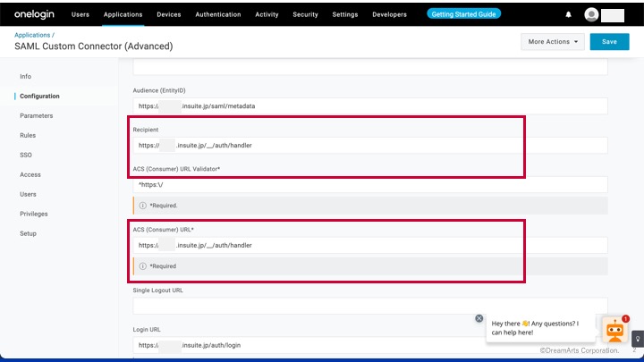
Task: Expand the More Actions dropdown
Action: coord(553,41)
